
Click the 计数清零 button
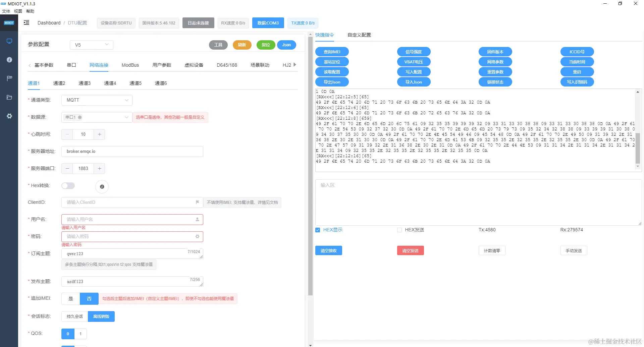[492, 251]
